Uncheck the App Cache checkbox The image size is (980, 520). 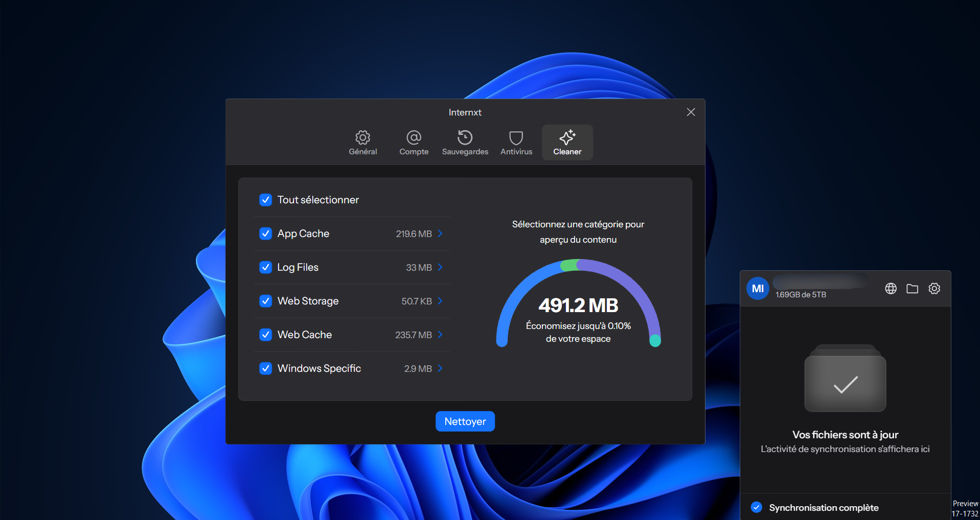265,233
